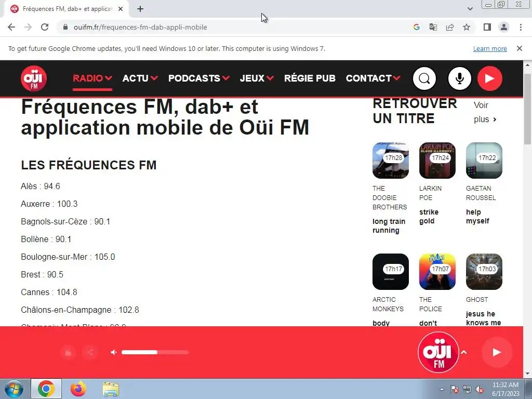This screenshot has height=399, width=532.
Task: Open the Gaetan Roussel 17h22 cover
Action: coord(484,161)
